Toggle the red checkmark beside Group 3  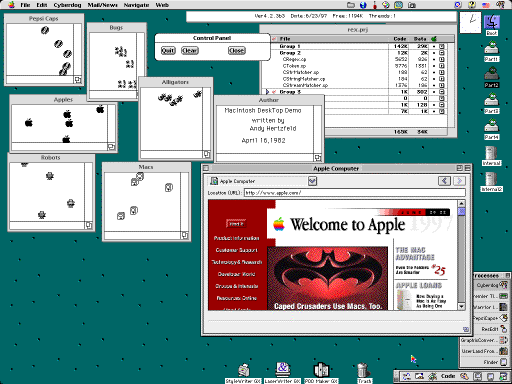(274, 92)
